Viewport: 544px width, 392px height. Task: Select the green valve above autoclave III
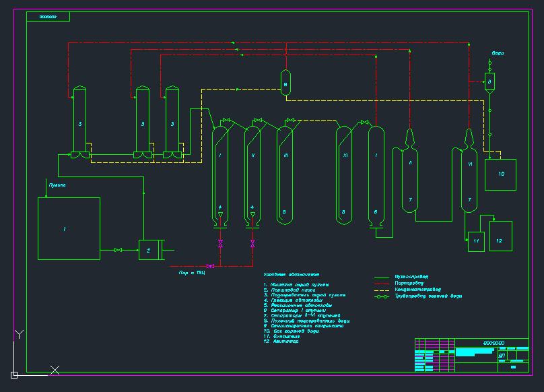(291, 120)
